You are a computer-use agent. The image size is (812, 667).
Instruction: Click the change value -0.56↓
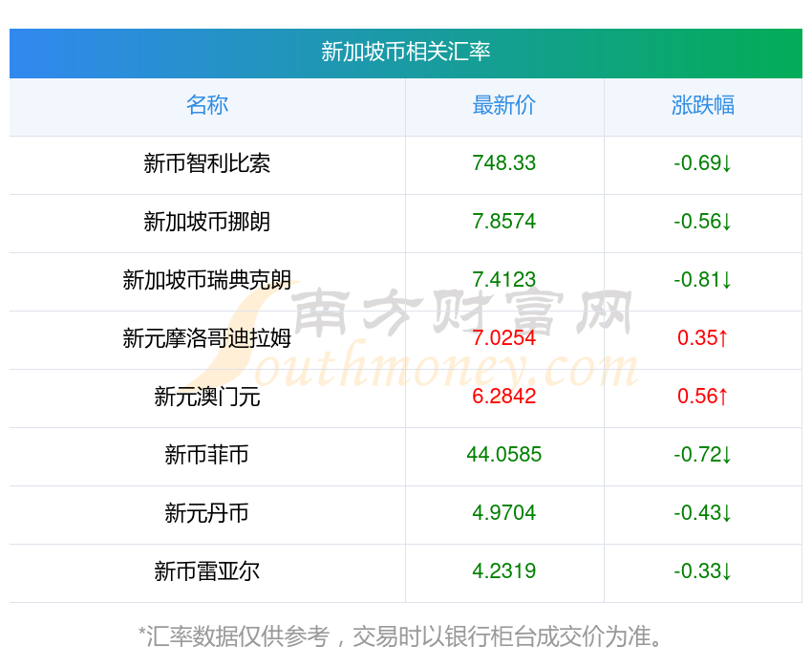[703, 222]
